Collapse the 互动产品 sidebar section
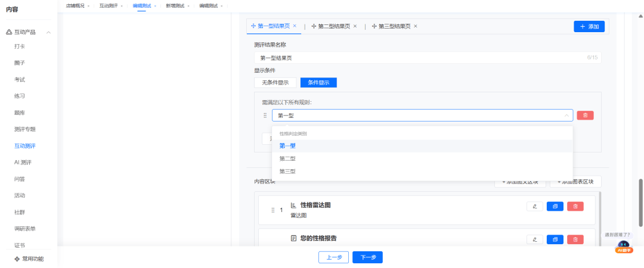The height and width of the screenshot is (268, 644). coord(48,32)
